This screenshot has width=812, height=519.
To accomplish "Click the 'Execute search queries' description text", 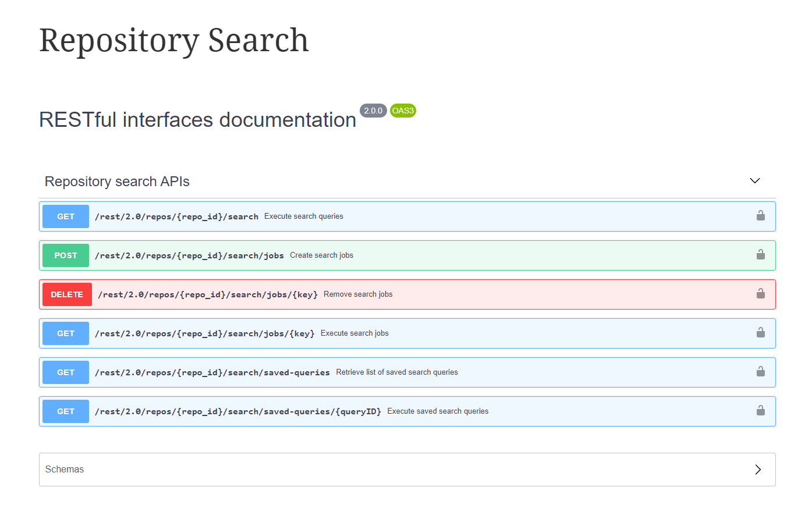I will coord(304,216).
